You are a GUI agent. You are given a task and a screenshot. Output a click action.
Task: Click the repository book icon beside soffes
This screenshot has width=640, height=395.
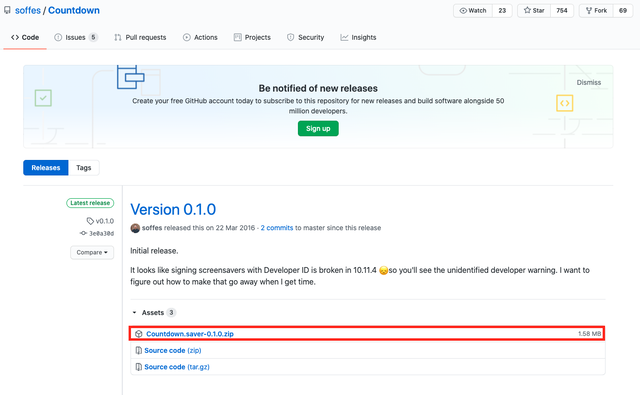(x=7, y=10)
